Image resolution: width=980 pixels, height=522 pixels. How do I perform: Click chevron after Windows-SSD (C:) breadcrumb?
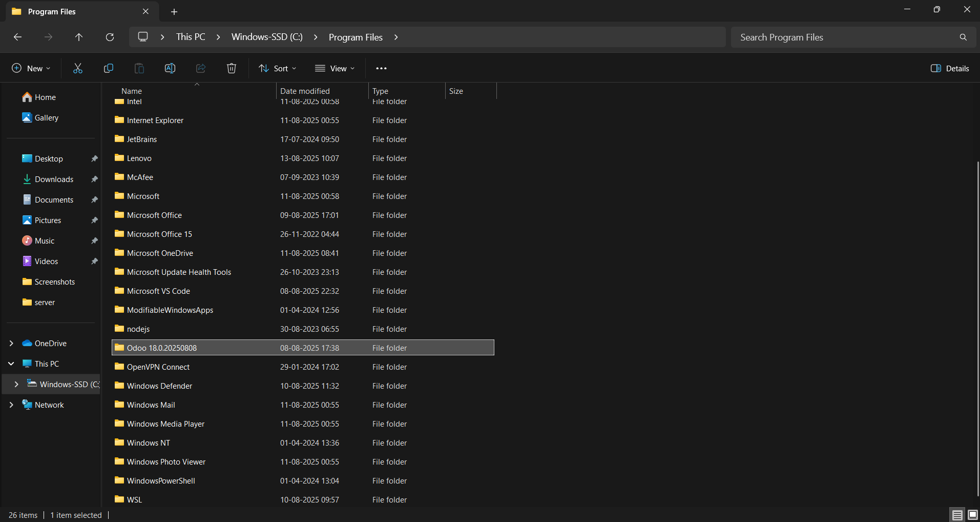tap(316, 37)
